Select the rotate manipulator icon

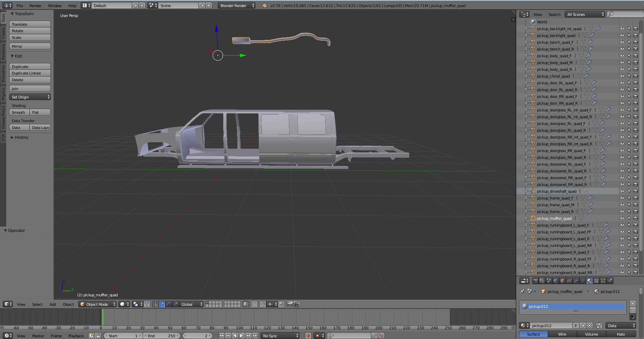coord(169,304)
